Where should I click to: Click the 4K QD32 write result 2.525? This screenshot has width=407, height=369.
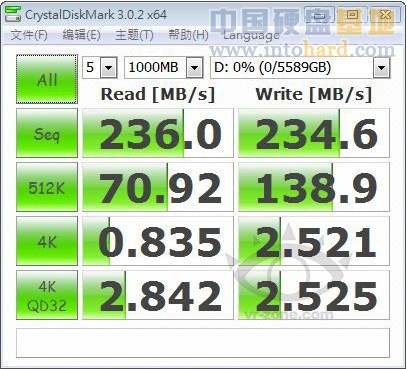(x=314, y=295)
